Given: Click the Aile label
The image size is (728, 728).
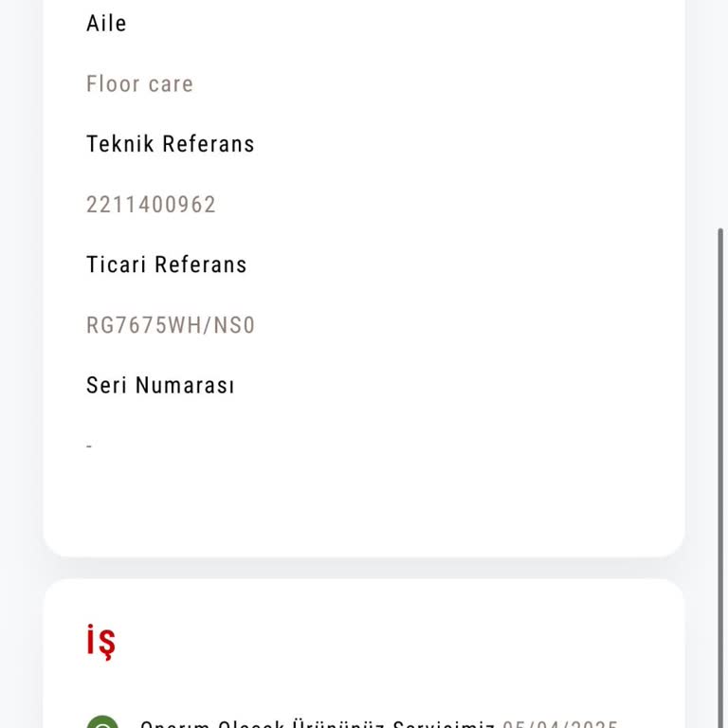Looking at the screenshot, I should click(x=106, y=24).
